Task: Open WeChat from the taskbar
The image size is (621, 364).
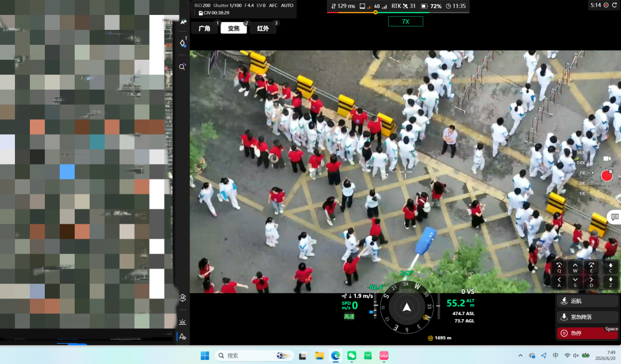Action: click(x=352, y=356)
